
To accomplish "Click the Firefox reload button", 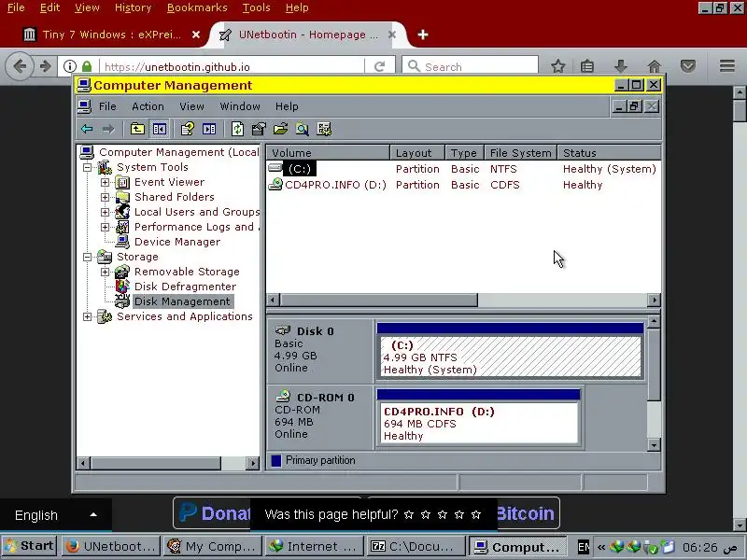I will click(x=379, y=66).
